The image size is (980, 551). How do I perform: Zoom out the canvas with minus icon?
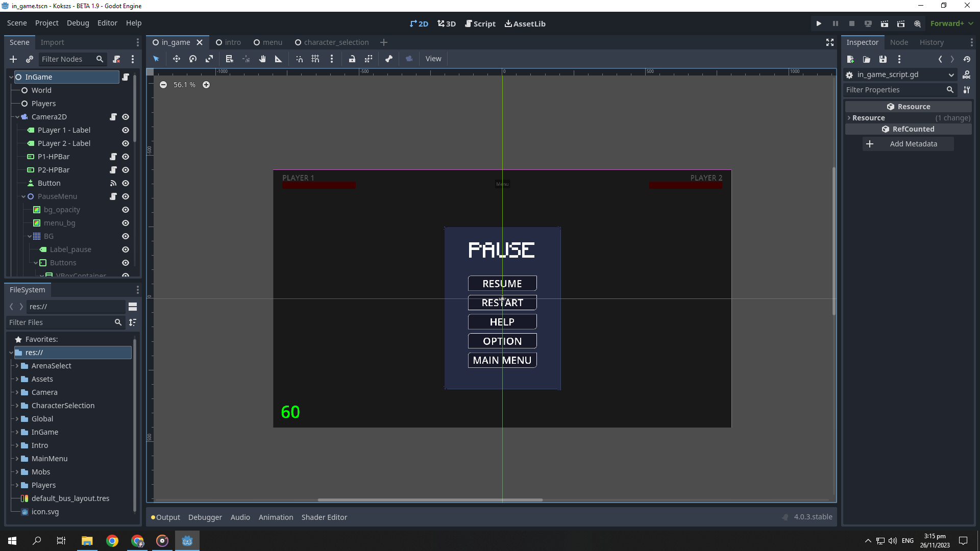163,85
